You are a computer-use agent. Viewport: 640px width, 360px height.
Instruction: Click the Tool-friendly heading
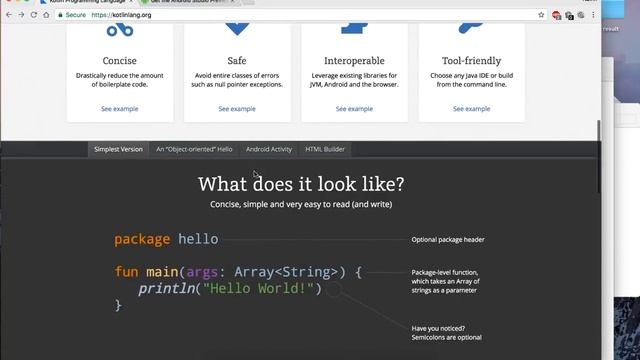click(471, 61)
